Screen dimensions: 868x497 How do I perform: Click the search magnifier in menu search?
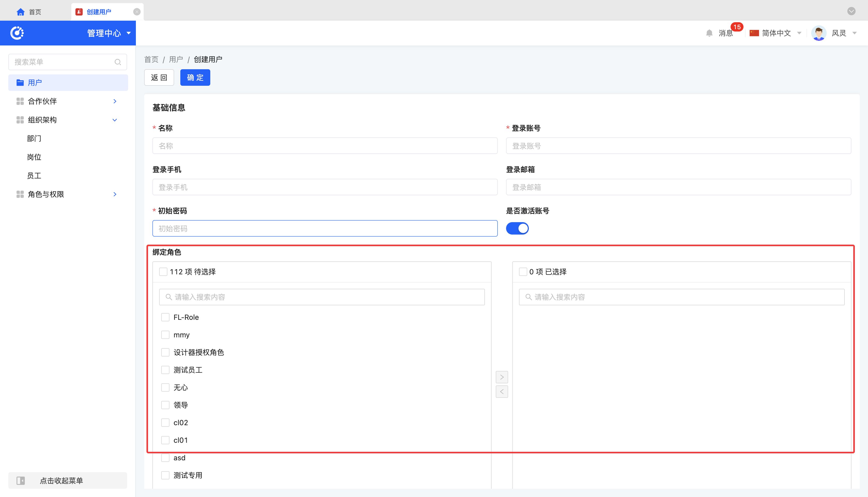118,62
